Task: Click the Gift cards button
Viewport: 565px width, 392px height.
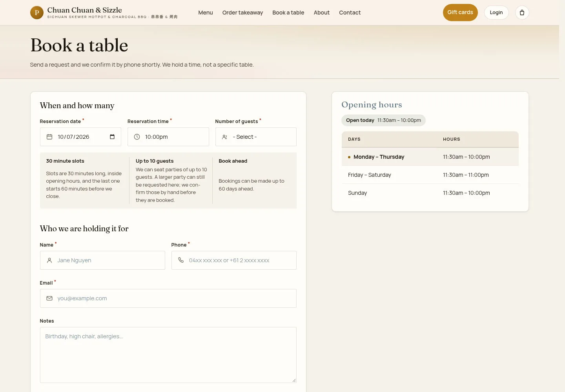Action: (x=460, y=13)
